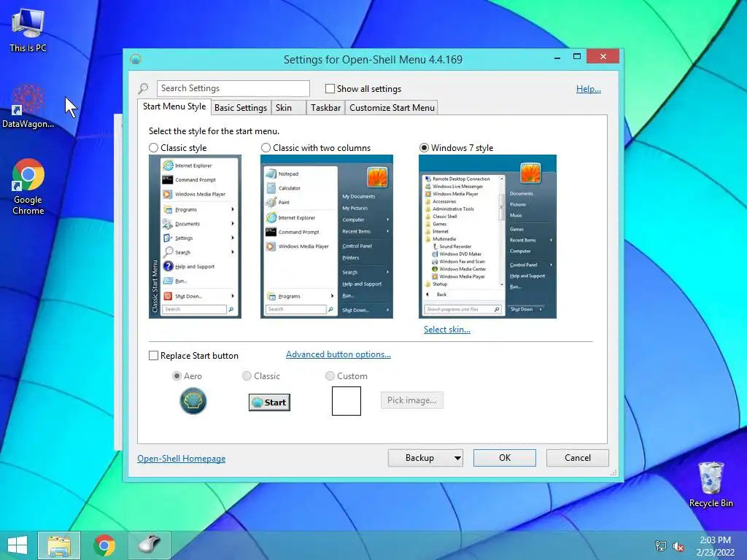
Task: Open the Recycle Bin icon
Action: 711,484
